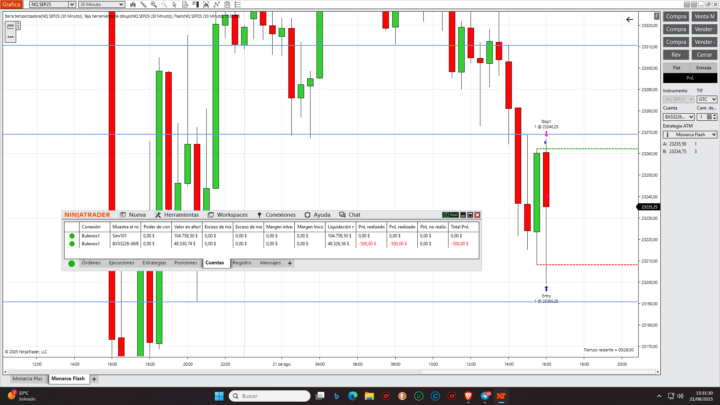
Task: Click the back arrow on the chart
Action: [630, 19]
